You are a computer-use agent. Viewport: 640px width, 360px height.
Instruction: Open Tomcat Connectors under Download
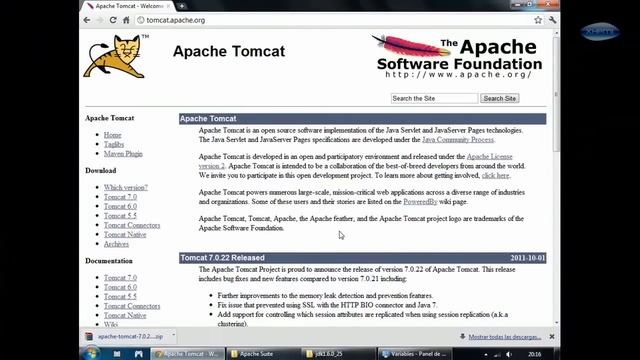(x=132, y=225)
